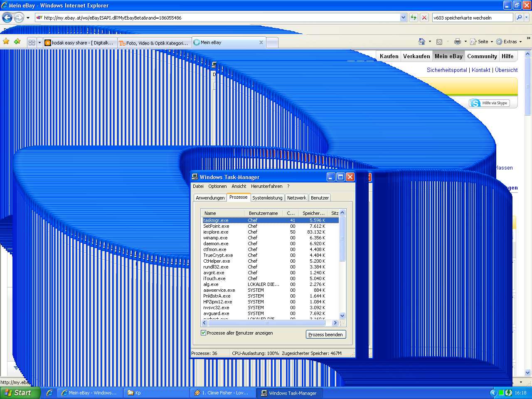The height and width of the screenshot is (399, 532).
Task: Launch Internet Explorer from the quick launch icon
Action: click(49, 393)
